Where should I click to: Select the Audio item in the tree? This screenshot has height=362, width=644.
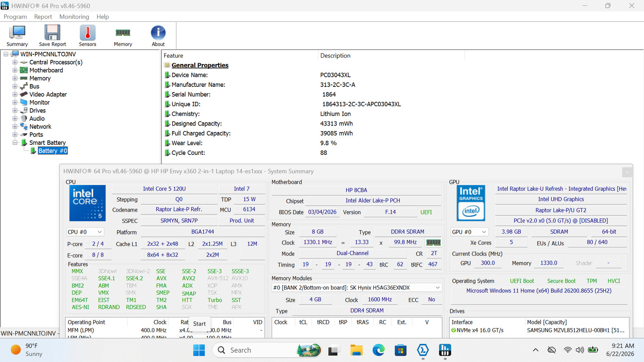[37, 119]
